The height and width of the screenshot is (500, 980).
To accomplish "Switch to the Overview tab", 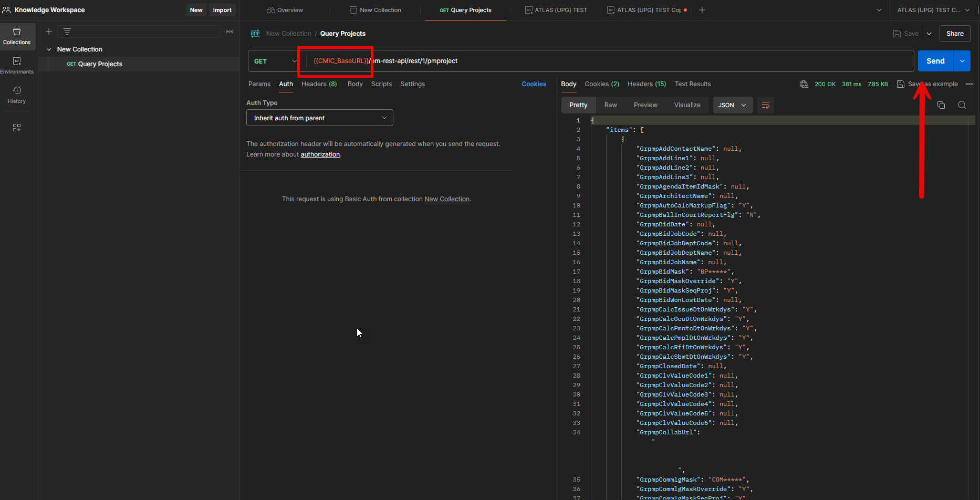I will coord(285,10).
